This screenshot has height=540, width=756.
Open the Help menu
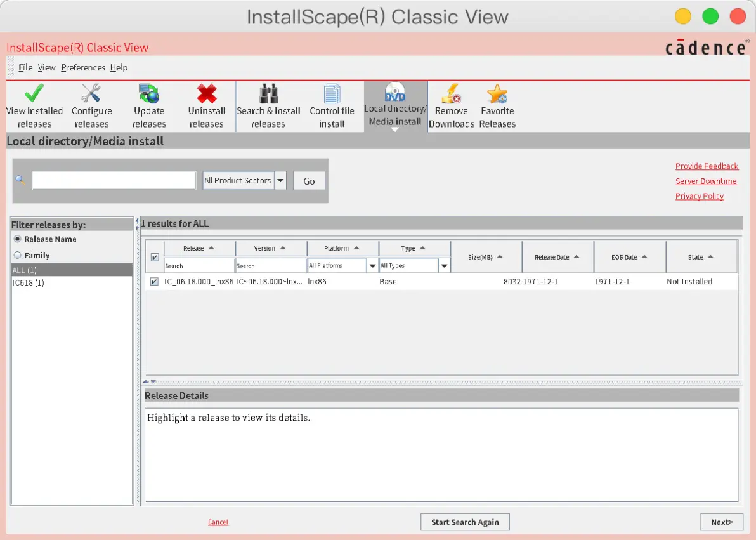(119, 67)
